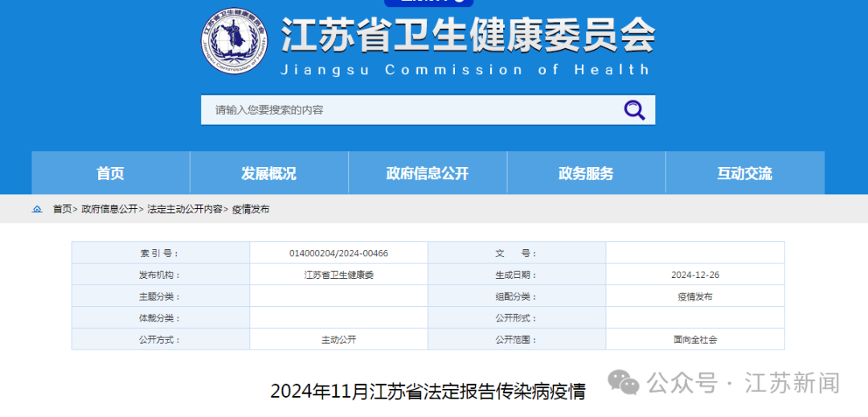Click the WeChat icon in the watermark
The height and width of the screenshot is (417, 868).
coord(624,383)
